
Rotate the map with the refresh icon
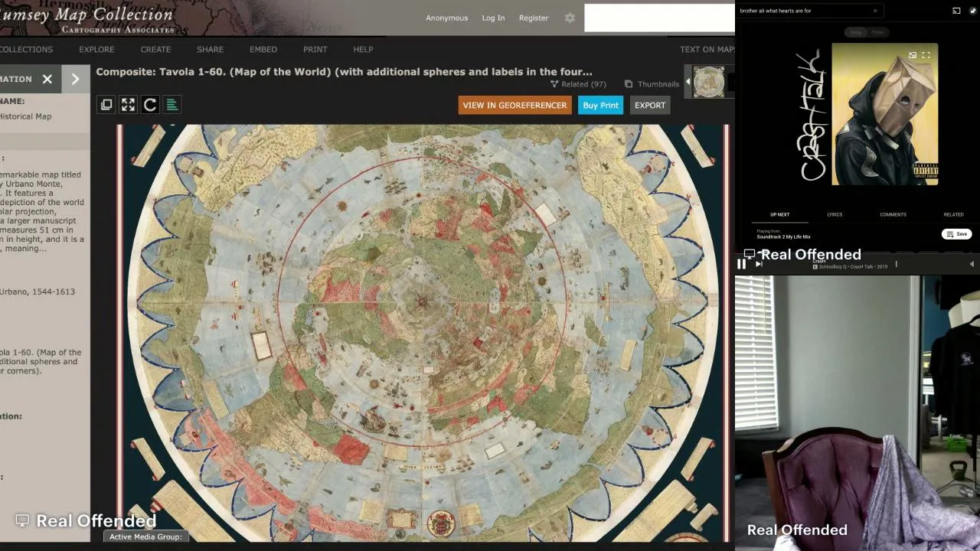tap(150, 105)
